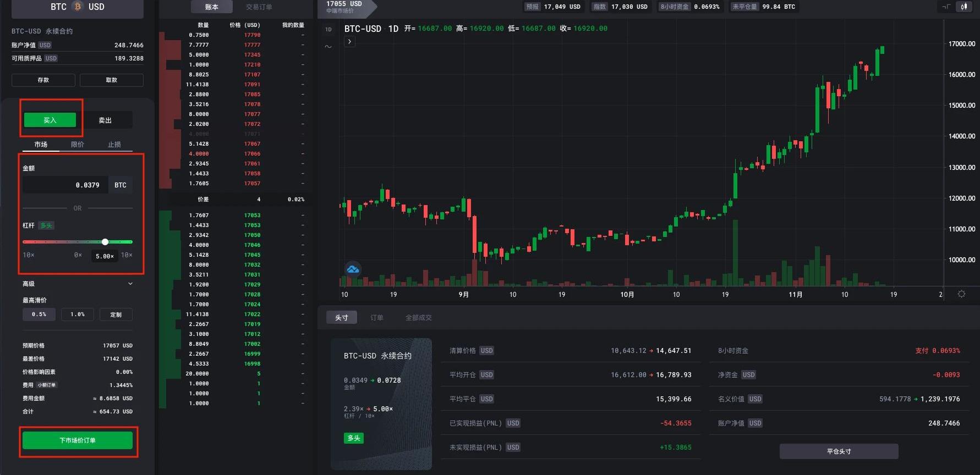Switch chart to depth view icon
The width and height of the screenshot is (980, 475).
coord(946,7)
